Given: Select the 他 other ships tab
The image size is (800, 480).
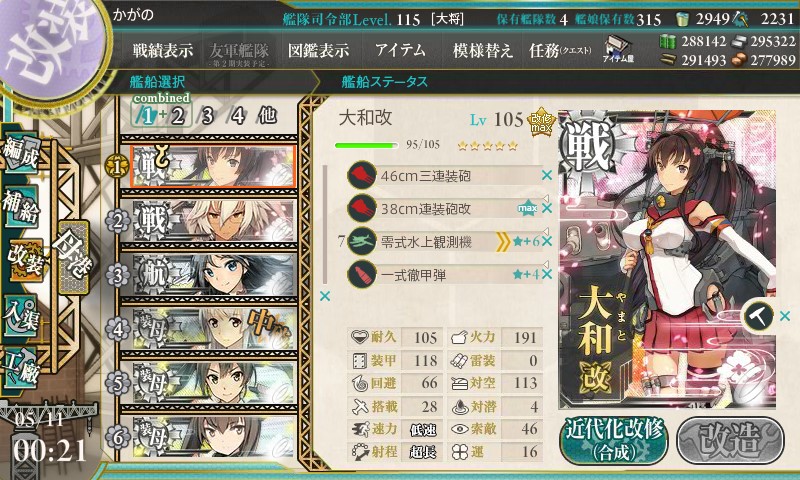Looking at the screenshot, I should 267,115.
